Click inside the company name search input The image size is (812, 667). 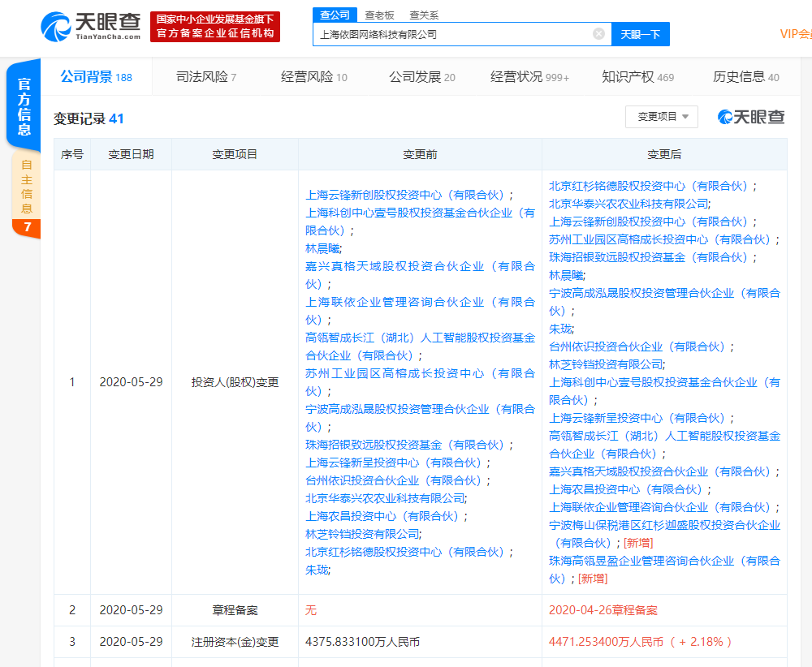coord(438,34)
